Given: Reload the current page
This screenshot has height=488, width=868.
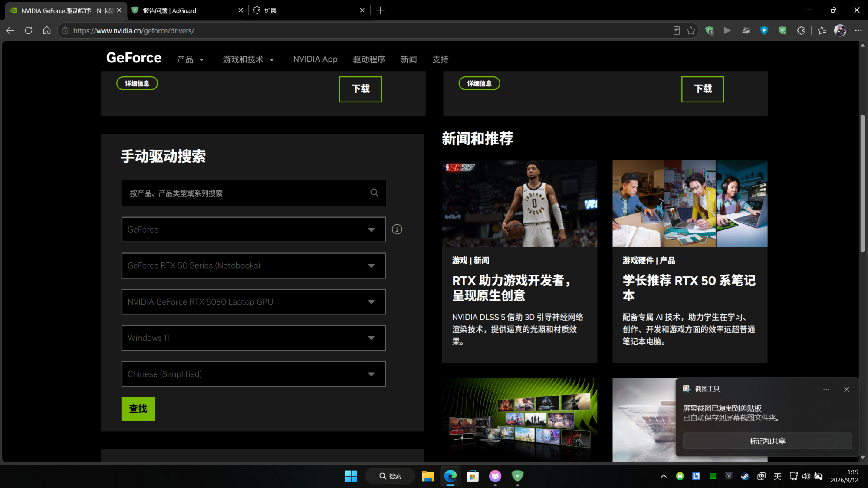Looking at the screenshot, I should [29, 30].
